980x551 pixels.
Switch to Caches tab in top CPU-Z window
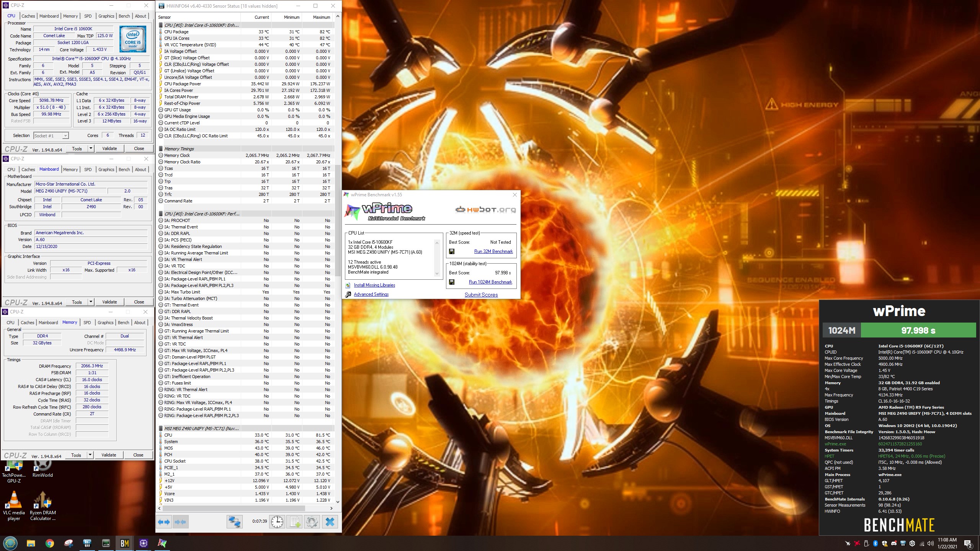28,16
